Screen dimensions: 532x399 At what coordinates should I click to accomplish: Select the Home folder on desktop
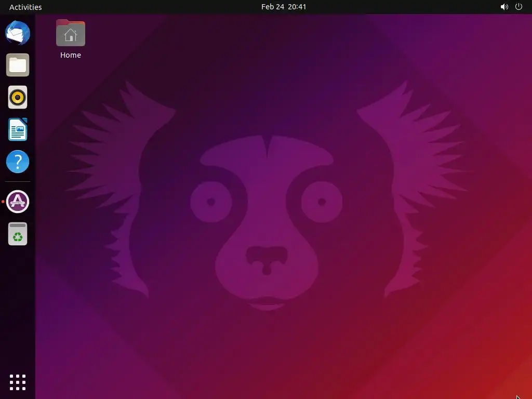71,33
